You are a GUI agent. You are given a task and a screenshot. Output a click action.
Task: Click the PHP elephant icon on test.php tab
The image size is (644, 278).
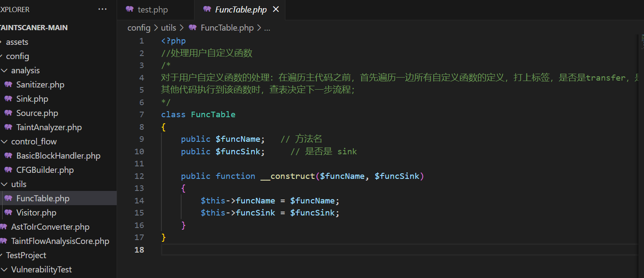(130, 9)
